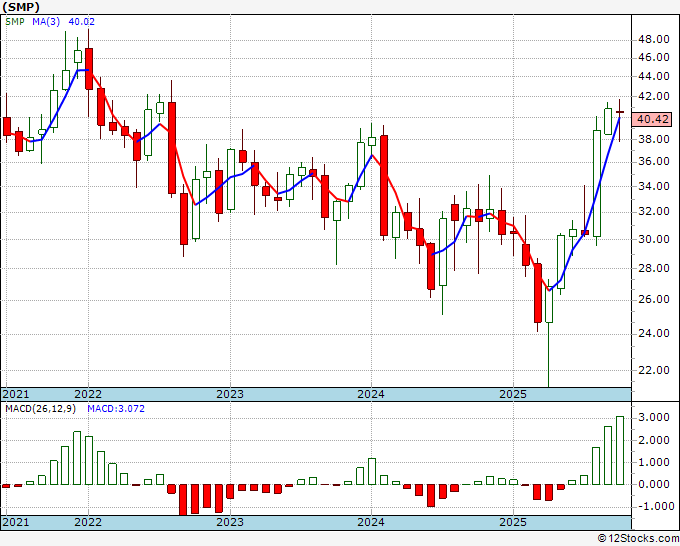680x546 pixels.
Task: Click the 1.000 MACD axis label
Action: tap(654, 462)
